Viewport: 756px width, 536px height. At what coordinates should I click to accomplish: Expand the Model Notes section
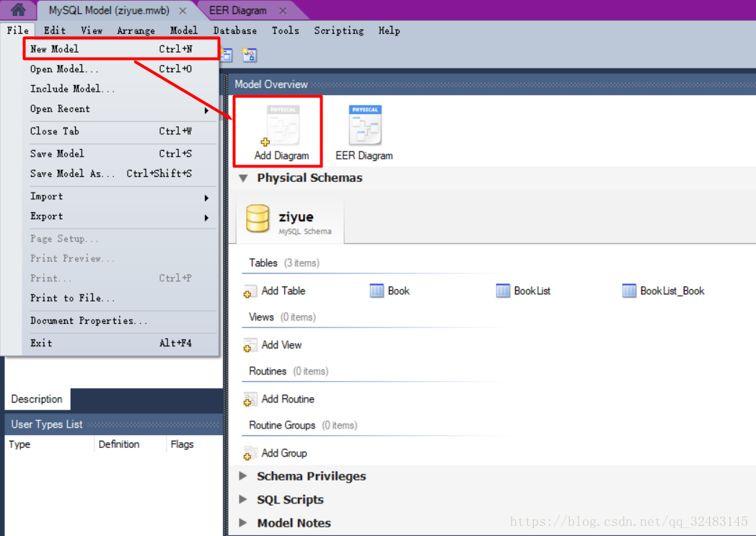[244, 522]
